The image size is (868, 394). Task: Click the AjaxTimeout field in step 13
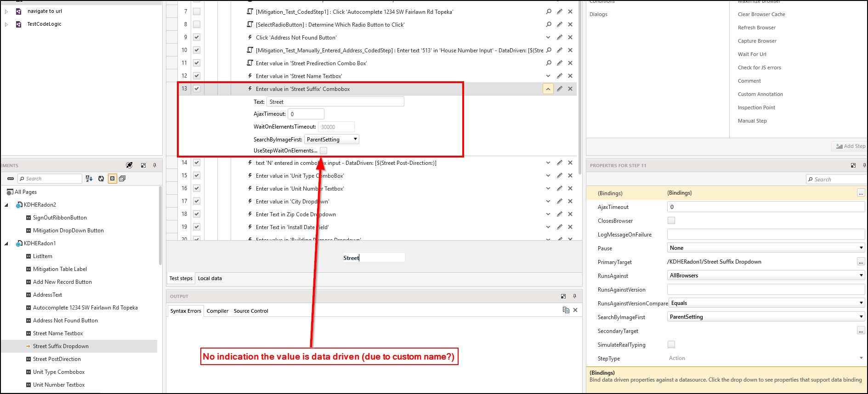pyautogui.click(x=306, y=114)
